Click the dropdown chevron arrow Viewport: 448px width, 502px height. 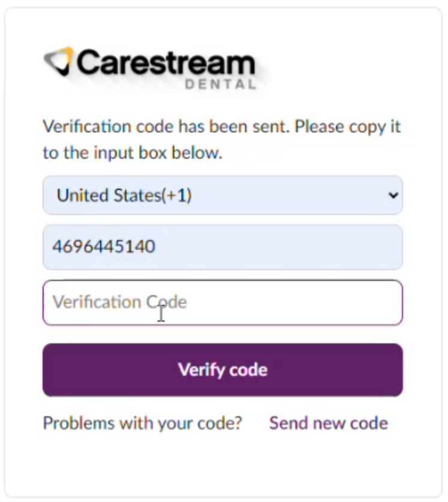(393, 195)
